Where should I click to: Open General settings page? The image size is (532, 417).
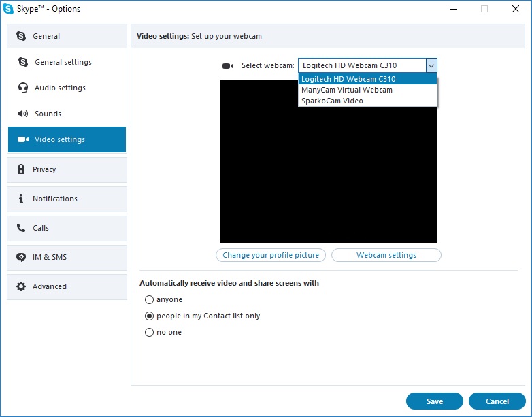(67, 62)
